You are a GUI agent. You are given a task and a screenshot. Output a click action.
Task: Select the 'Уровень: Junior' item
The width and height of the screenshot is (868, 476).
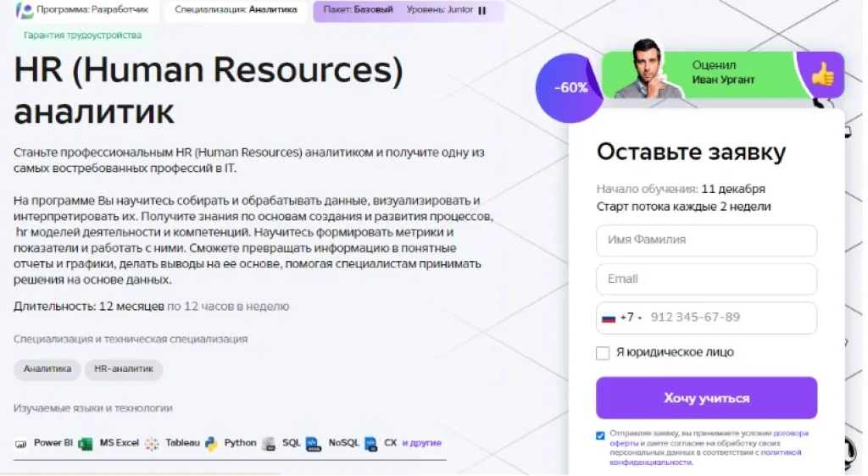click(x=440, y=10)
